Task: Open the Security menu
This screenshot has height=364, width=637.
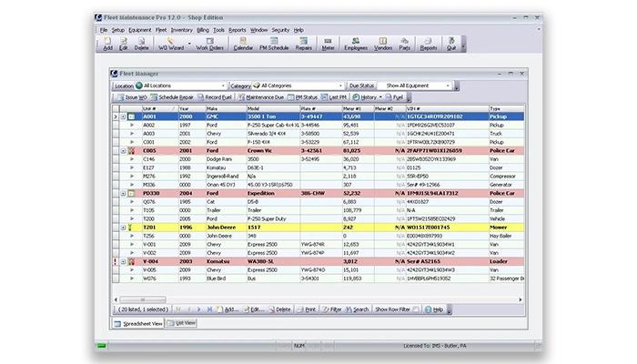Action: coord(280,30)
